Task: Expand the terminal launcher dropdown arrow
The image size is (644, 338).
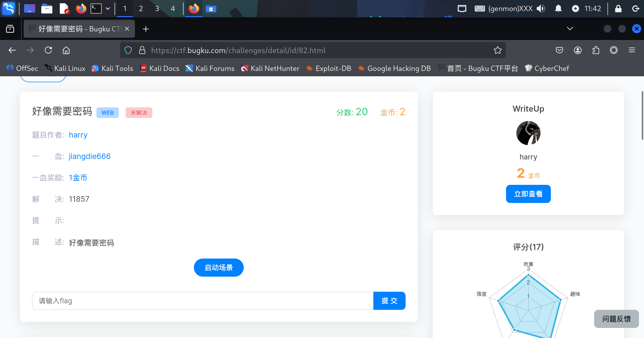Action: (108, 9)
